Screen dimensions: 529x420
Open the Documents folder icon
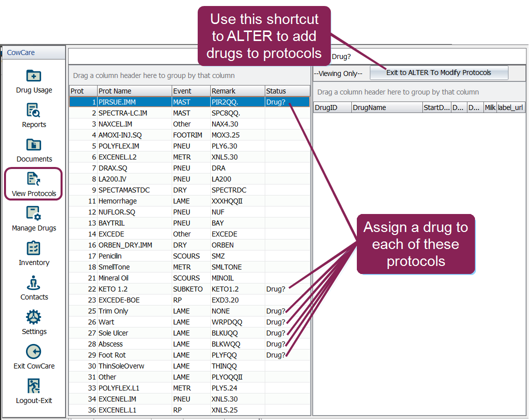34,145
